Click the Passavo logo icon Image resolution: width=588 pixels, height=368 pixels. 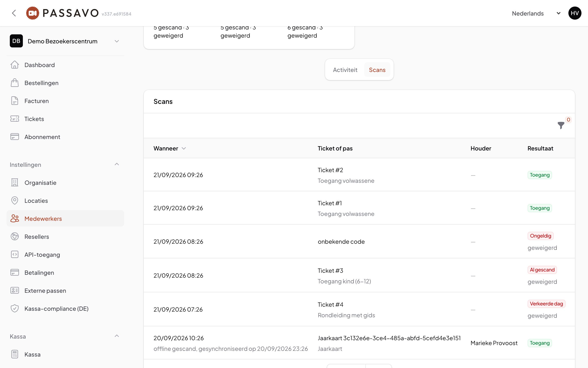[32, 13]
